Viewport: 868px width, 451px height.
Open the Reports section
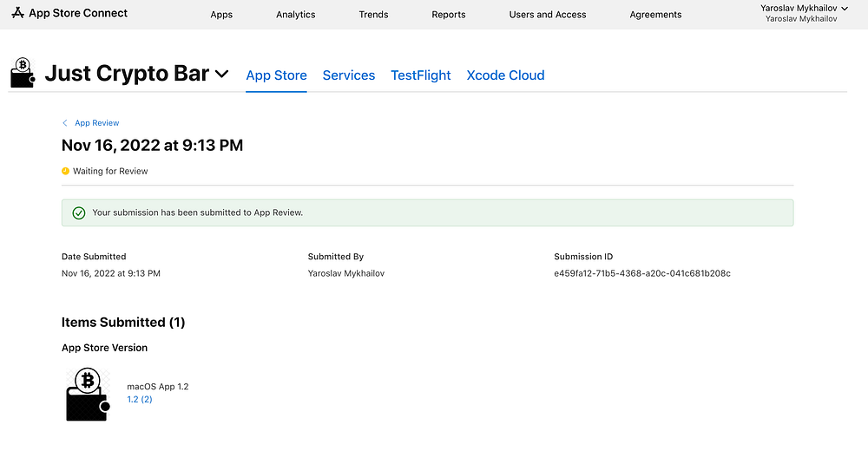(x=449, y=15)
